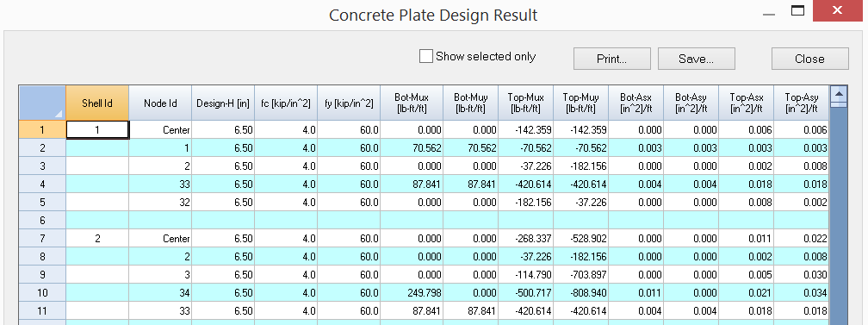Image resolution: width=868 pixels, height=325 pixels.
Task: Maximize the Concrete Plate Design Result window
Action: (797, 11)
